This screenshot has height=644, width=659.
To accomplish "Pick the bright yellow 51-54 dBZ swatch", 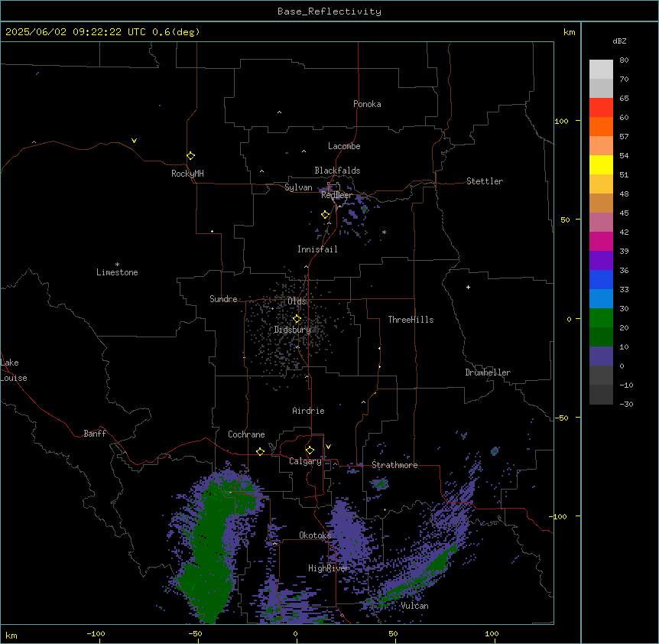I will pos(601,164).
